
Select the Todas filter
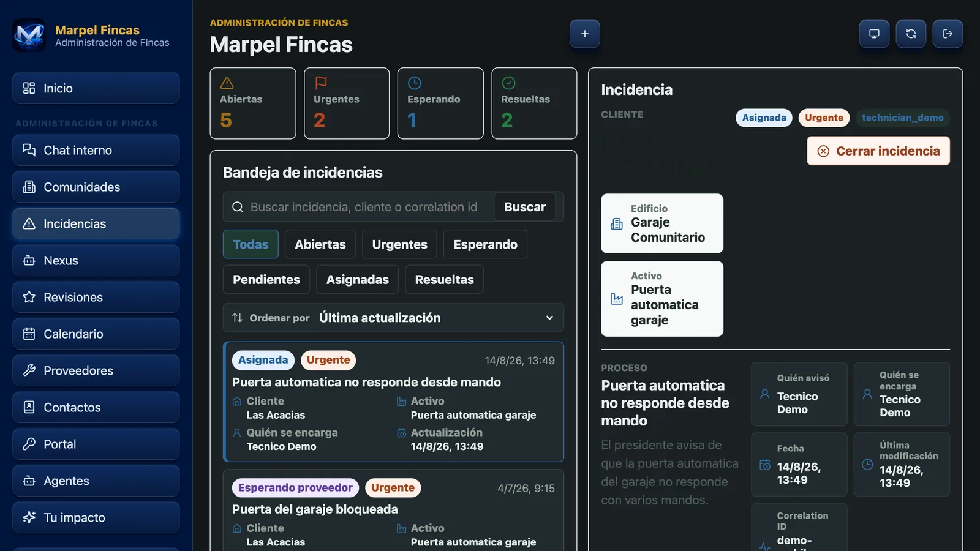coord(251,244)
